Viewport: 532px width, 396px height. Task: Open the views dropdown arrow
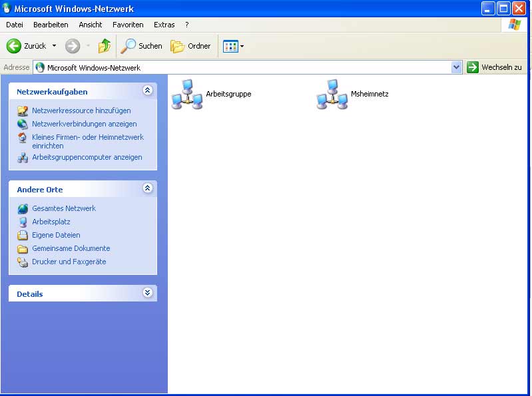[x=242, y=46]
